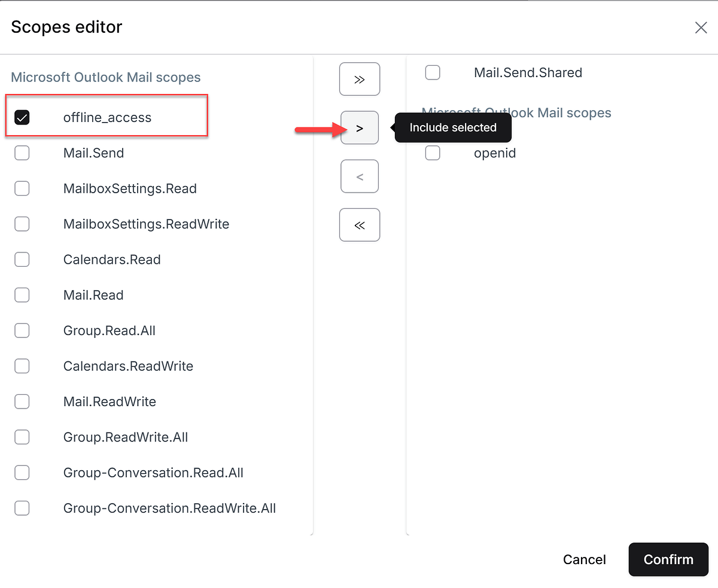Click the offline_access scope label
This screenshot has width=718, height=588.
point(108,118)
